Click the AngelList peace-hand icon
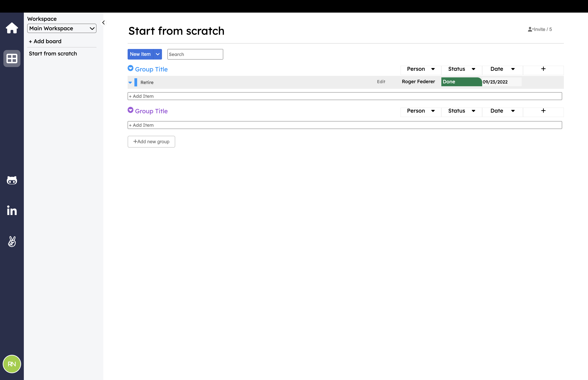Screen dimensions: 588x380 pos(12,241)
